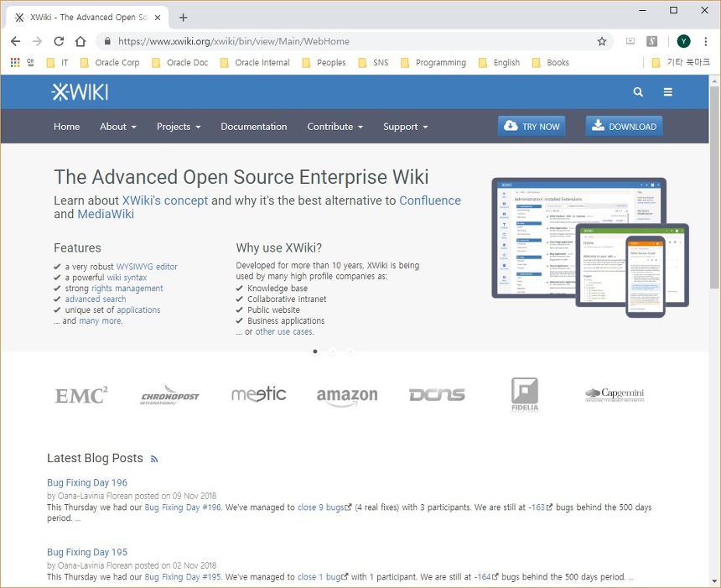Open the Oracle Internal bookmark folder
The height and width of the screenshot is (588, 721).
(x=255, y=63)
